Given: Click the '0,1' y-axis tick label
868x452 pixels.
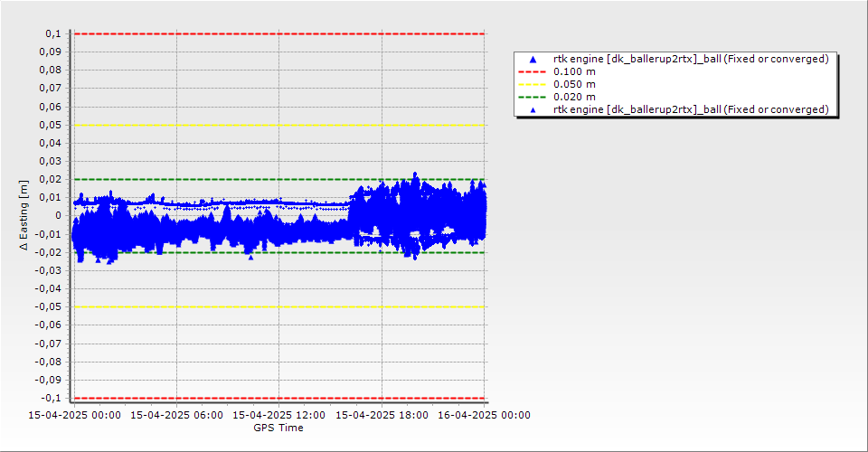Looking at the screenshot, I should (53, 33).
